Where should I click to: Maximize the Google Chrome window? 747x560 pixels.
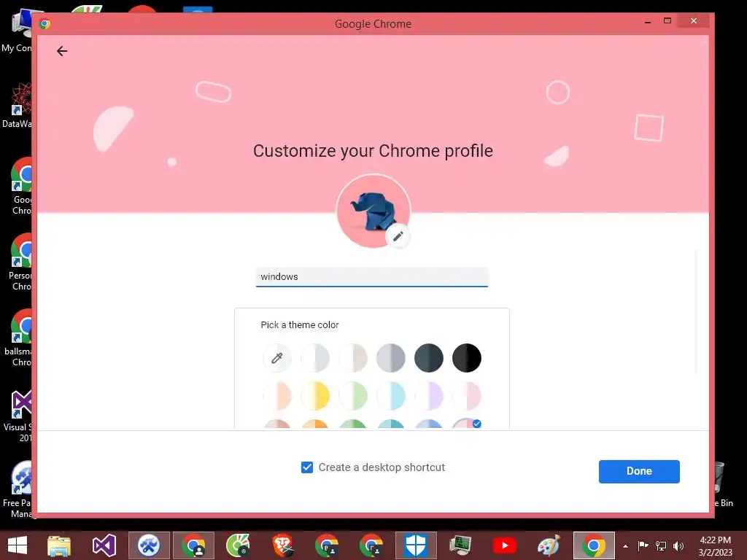[667, 21]
